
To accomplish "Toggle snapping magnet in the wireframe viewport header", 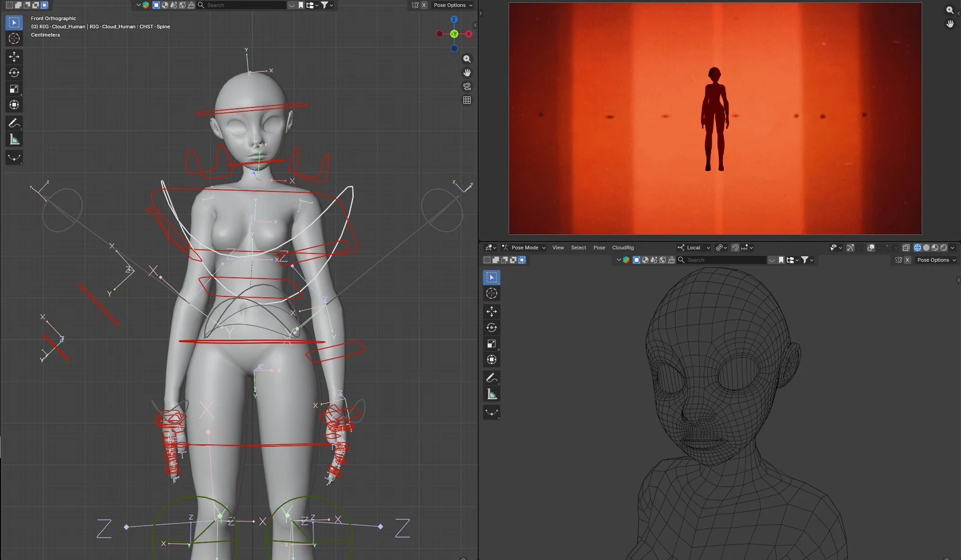I will click(x=735, y=247).
